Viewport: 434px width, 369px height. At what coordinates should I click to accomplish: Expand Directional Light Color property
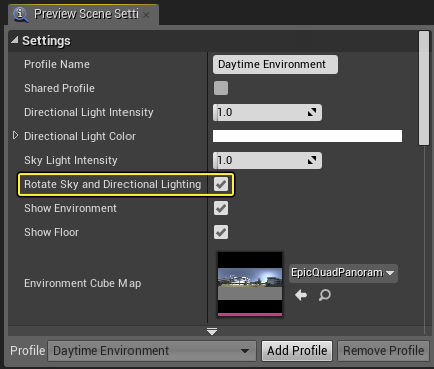point(15,135)
